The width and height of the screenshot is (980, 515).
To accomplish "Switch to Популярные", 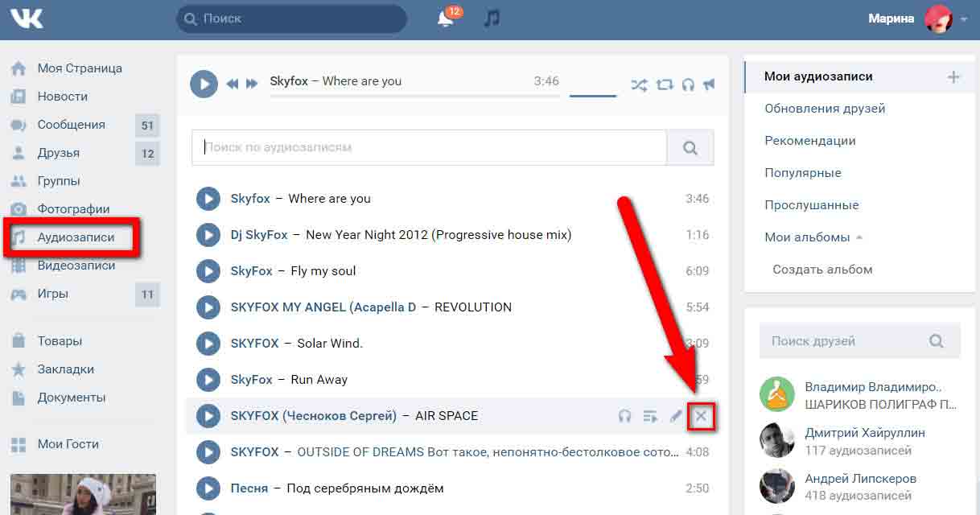I will click(803, 173).
